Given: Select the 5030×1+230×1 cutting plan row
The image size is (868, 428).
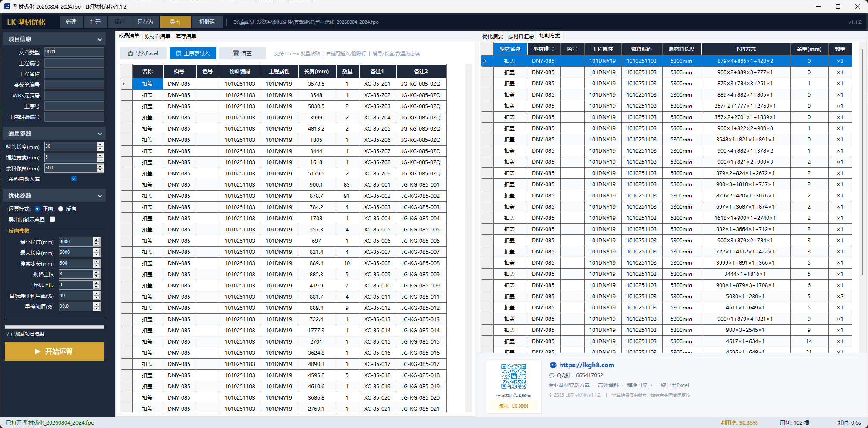Looking at the screenshot, I should click(x=667, y=297).
